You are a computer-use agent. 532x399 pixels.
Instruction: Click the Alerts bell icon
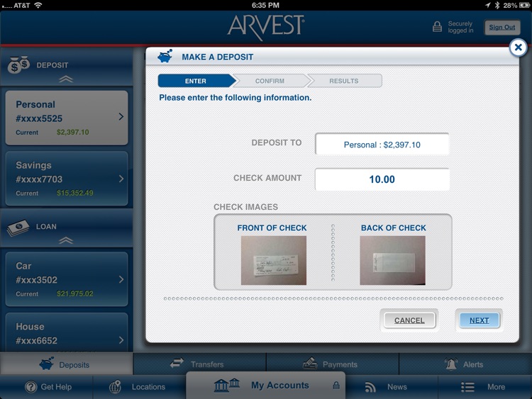pos(451,364)
